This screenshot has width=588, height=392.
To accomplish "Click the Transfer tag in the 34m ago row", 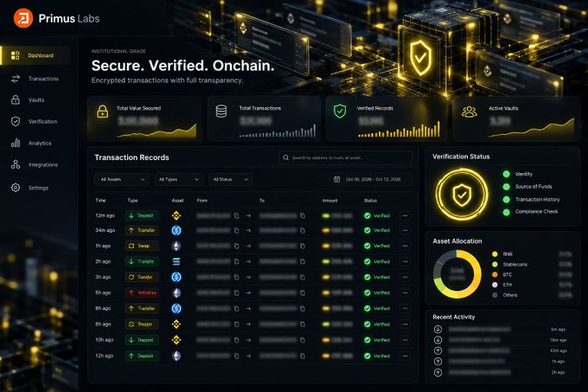I will [x=142, y=230].
